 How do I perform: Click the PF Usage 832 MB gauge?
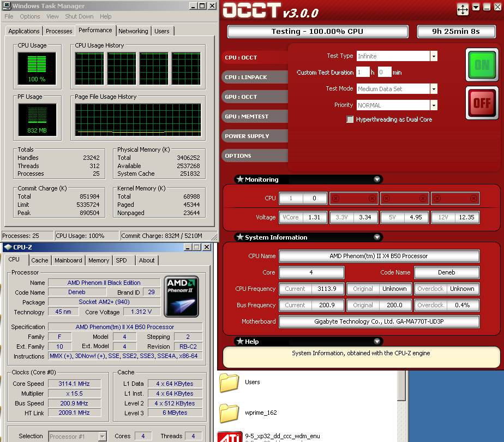click(x=37, y=120)
